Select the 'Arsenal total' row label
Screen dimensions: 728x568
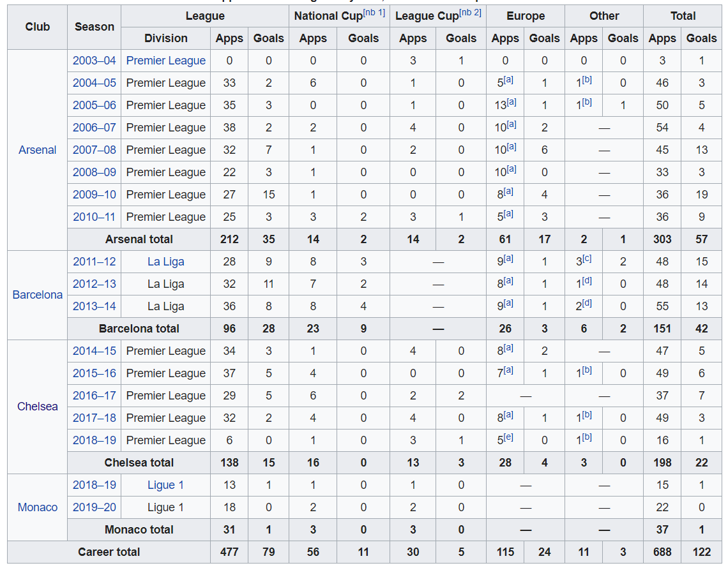coord(139,239)
